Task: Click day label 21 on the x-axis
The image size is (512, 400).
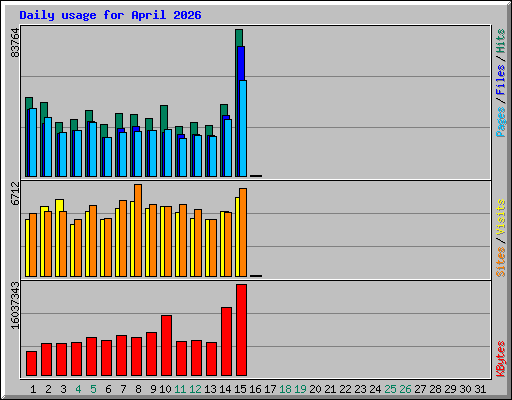Action: click(330, 389)
